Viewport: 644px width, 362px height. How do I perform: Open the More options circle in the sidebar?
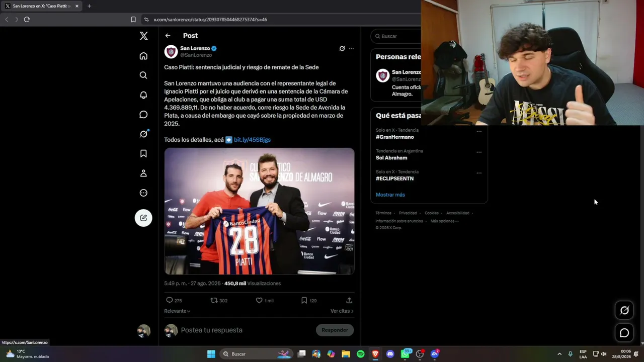(143, 193)
